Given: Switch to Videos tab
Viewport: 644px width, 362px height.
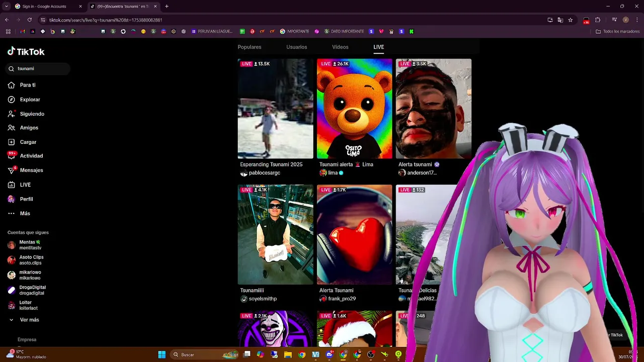Looking at the screenshot, I should [x=340, y=47].
